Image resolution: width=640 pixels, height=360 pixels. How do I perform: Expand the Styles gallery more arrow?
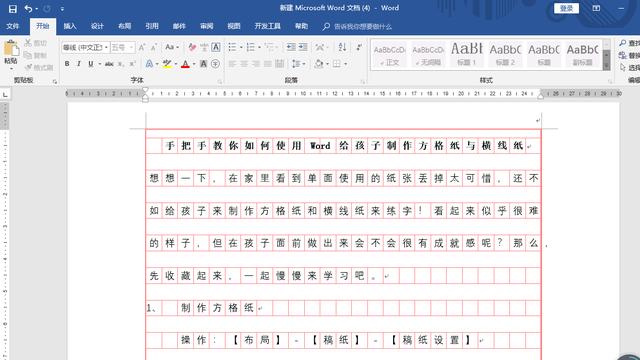click(607, 66)
